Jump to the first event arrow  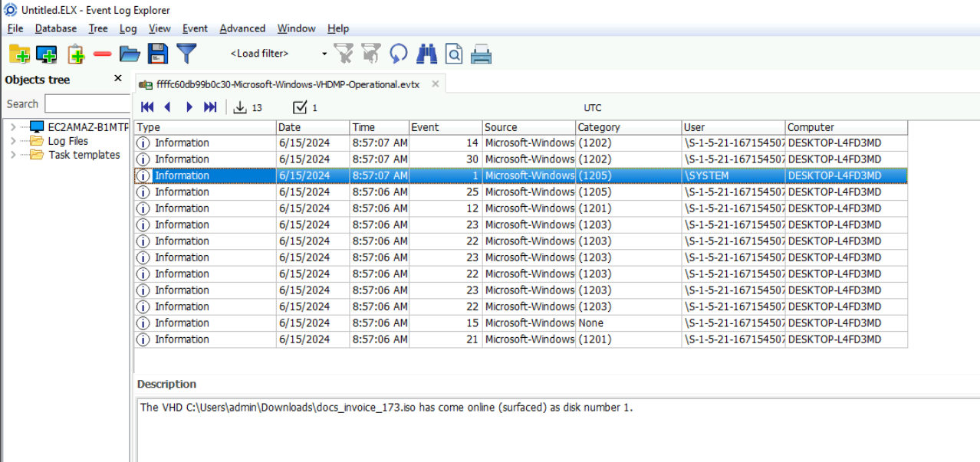point(147,107)
